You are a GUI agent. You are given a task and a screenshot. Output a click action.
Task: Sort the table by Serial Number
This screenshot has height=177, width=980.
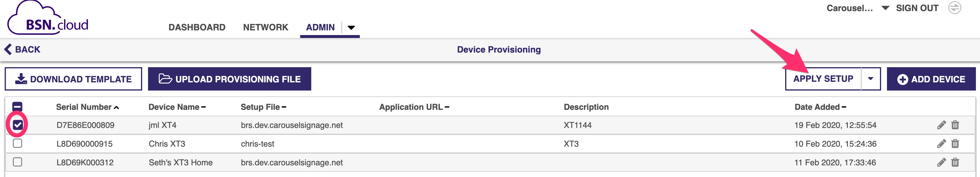87,107
